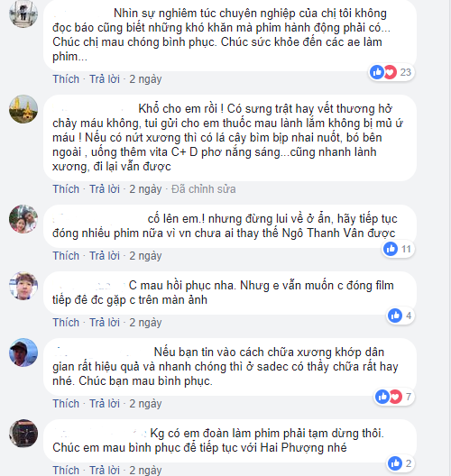Open the profile picture beside the 'Nhìn sự nghiêm túc' comment

pyautogui.click(x=23, y=14)
